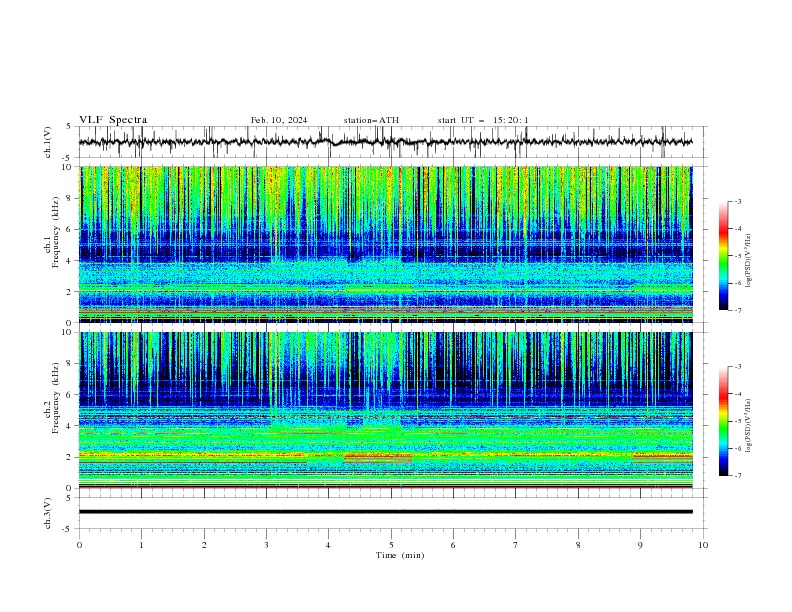Select time axis tick label '7'
Screen dimensions: 792x612
516,545
